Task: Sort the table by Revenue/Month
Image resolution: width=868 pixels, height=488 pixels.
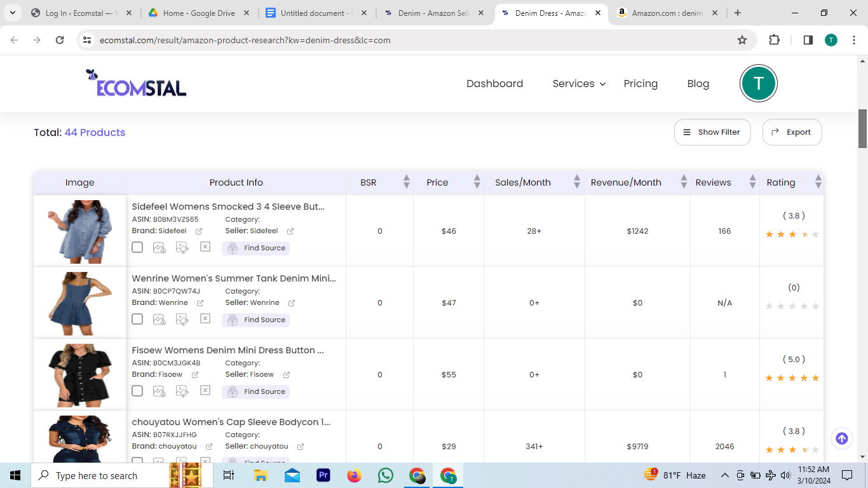Action: coord(684,182)
